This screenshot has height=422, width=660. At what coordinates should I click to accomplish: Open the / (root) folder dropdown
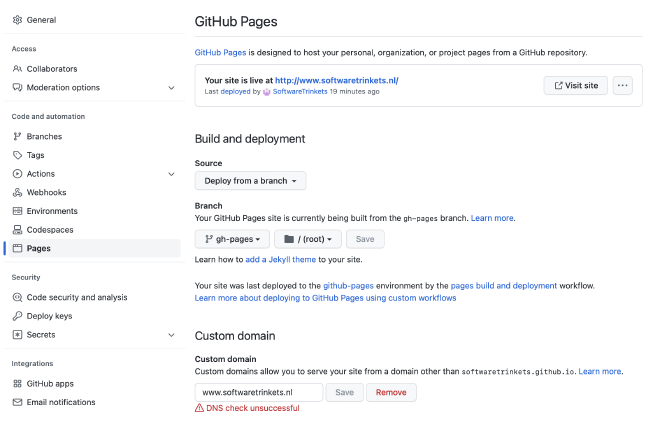308,239
